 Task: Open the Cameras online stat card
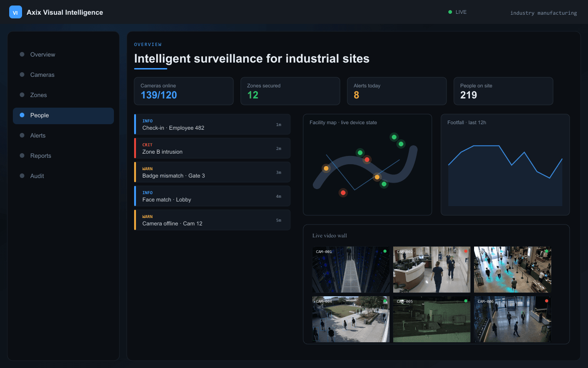click(184, 91)
